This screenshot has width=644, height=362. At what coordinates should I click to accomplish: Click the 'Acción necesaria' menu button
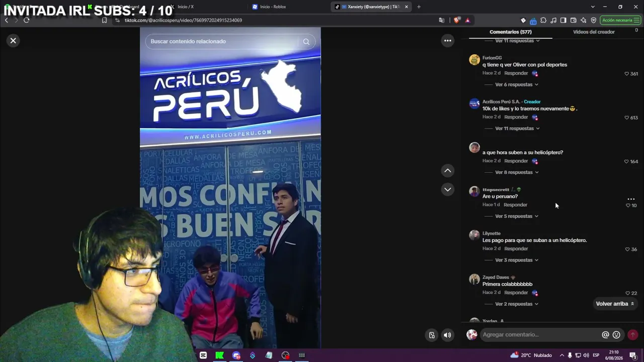621,20
